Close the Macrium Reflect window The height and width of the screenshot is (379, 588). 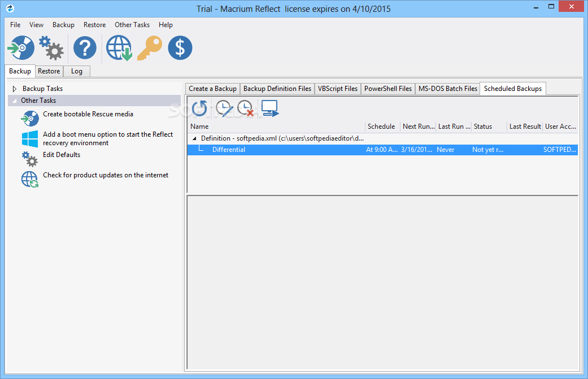tap(572, 6)
